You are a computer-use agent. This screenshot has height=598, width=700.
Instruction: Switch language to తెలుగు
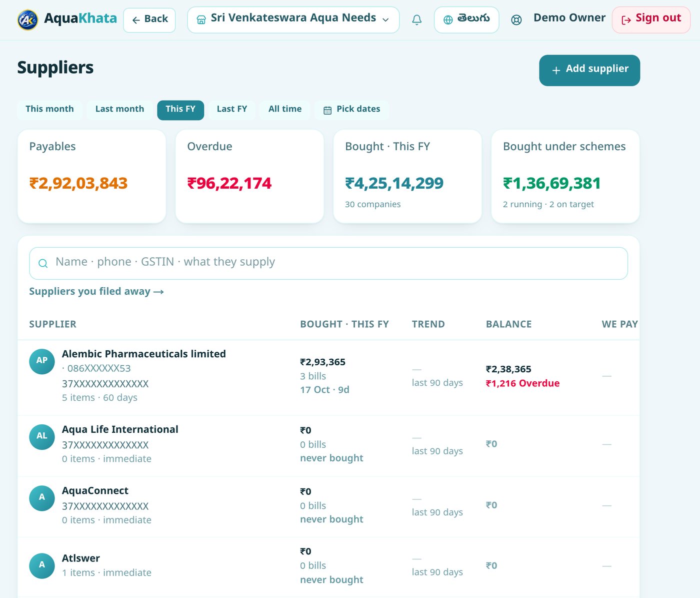466,20
